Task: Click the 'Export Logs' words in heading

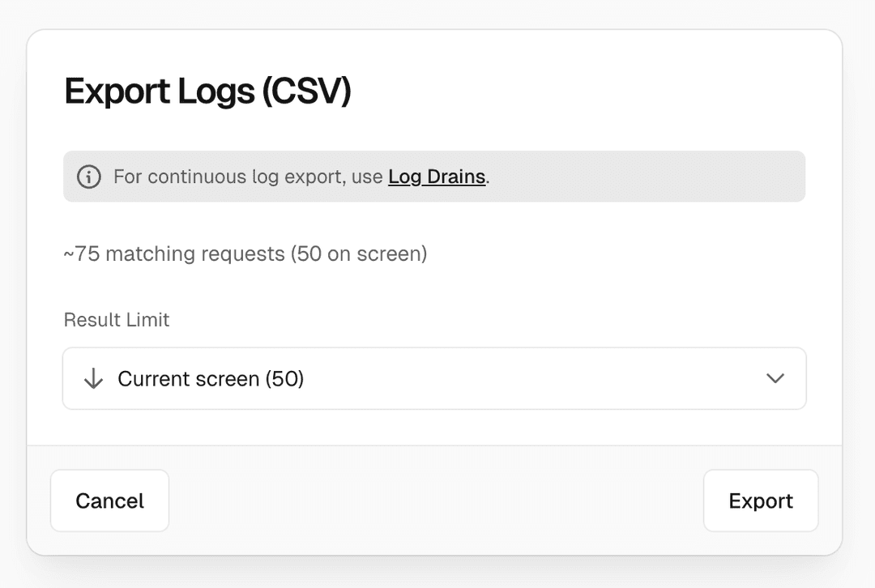Action: click(158, 92)
